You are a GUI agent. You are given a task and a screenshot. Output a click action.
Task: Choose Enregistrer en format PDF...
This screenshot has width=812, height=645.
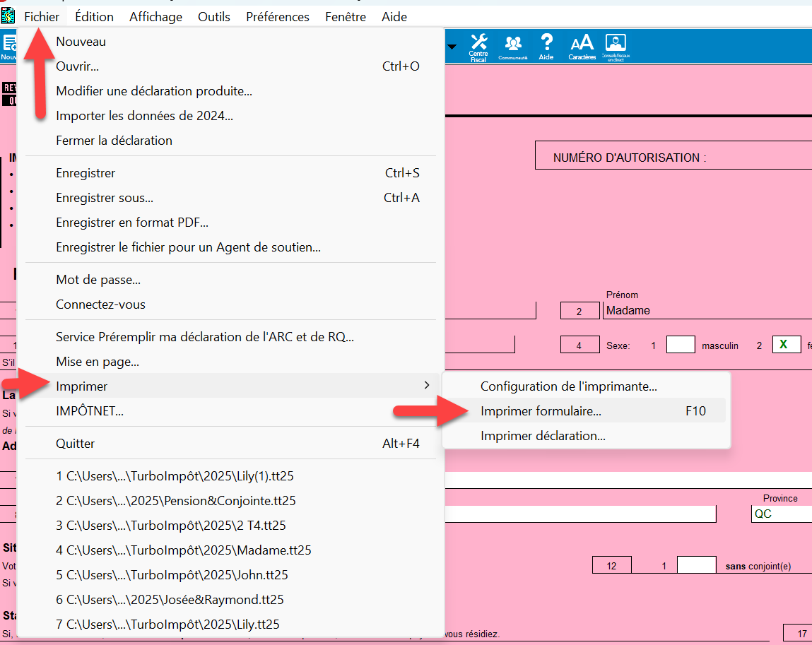[132, 223]
